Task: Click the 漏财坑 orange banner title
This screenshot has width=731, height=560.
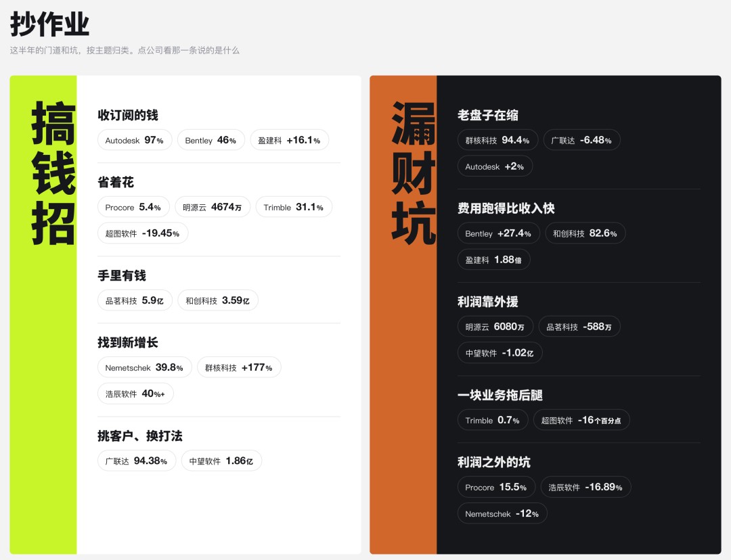Action: pyautogui.click(x=414, y=172)
